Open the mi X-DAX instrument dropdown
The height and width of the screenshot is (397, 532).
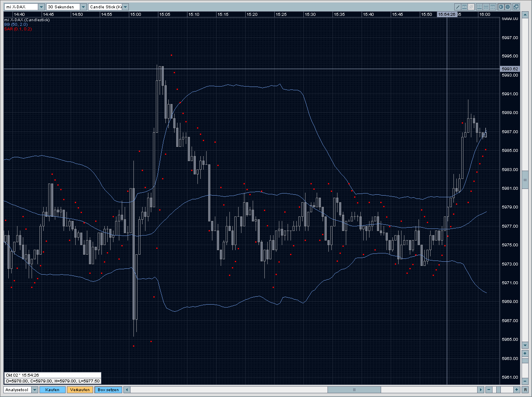tap(41, 7)
